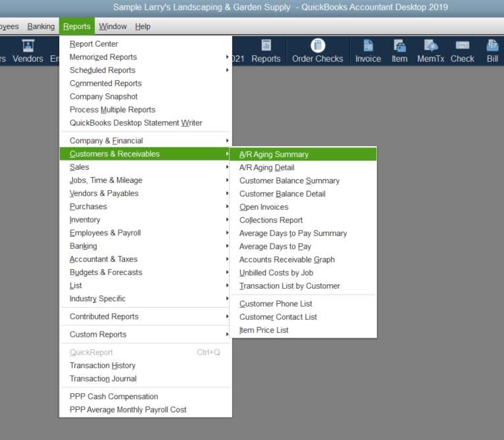Expand the Sales submenu

145,167
